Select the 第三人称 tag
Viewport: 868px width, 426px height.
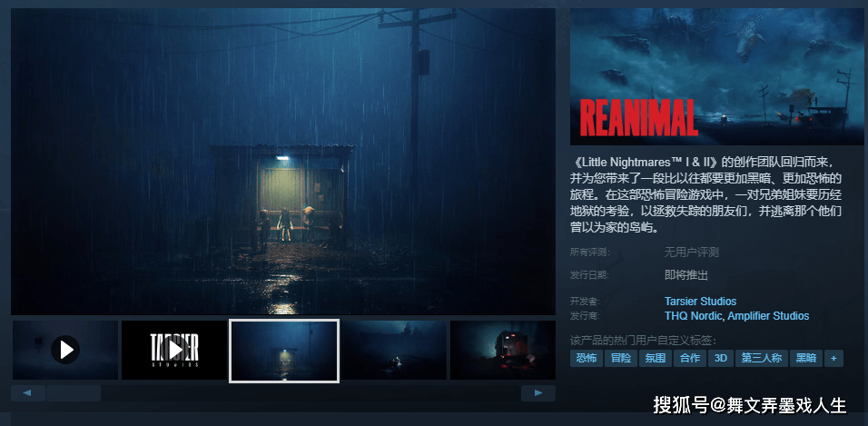click(x=761, y=358)
